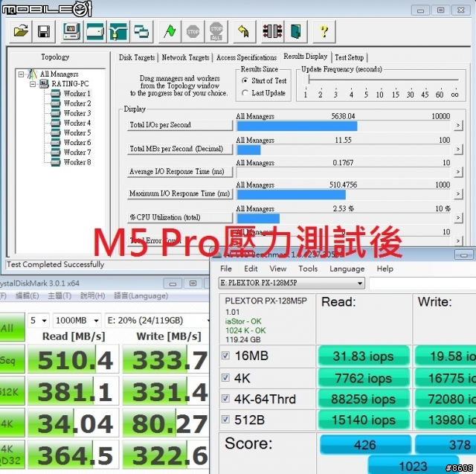Start new manager computer icon
The height and width of the screenshot is (474, 476).
(72, 31)
